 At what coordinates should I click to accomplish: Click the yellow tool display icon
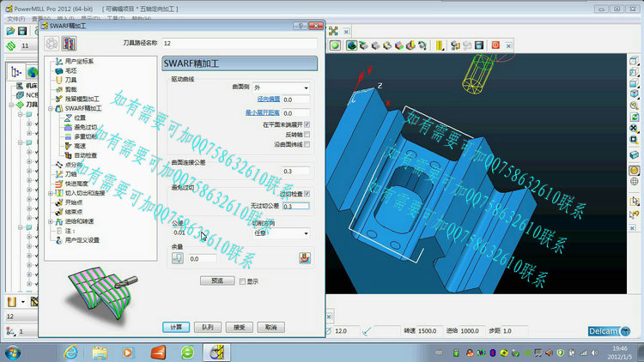coord(439,45)
